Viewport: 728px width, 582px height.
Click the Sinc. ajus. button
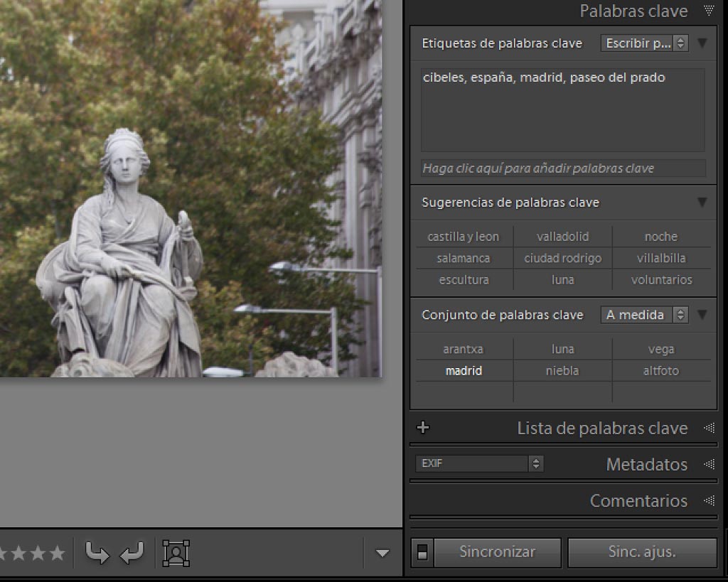(642, 552)
